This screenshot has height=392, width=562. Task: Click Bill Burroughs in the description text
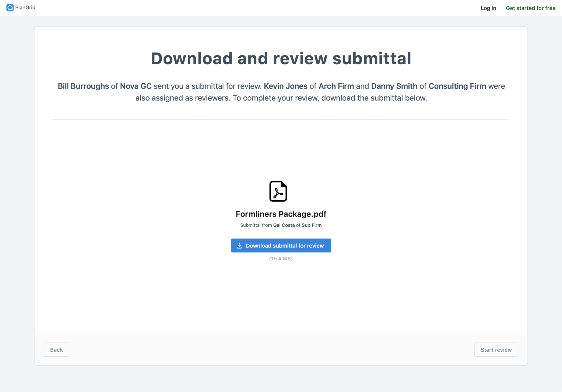[x=83, y=86]
